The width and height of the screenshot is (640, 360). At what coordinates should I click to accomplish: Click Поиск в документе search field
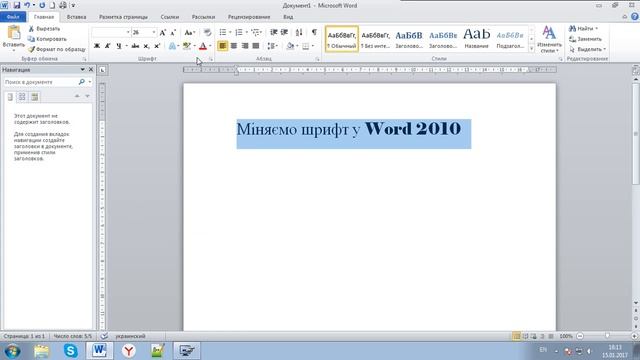pyautogui.click(x=40, y=82)
